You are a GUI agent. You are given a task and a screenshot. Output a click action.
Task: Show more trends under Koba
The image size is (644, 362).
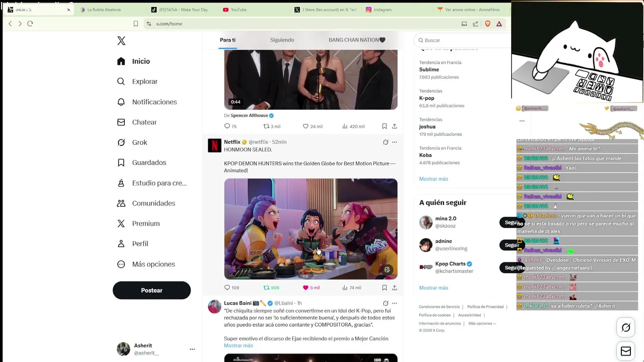(433, 179)
